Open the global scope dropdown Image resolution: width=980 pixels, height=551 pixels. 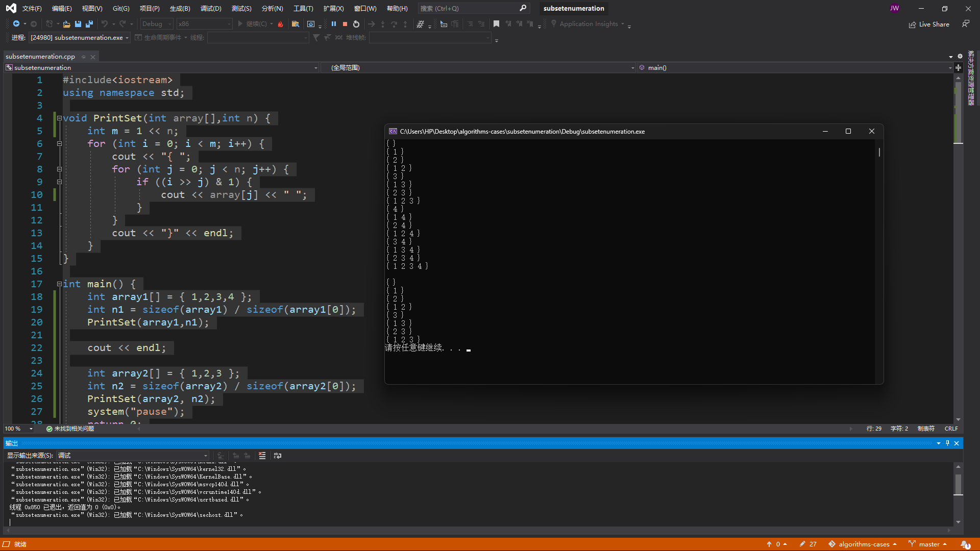[x=478, y=68]
